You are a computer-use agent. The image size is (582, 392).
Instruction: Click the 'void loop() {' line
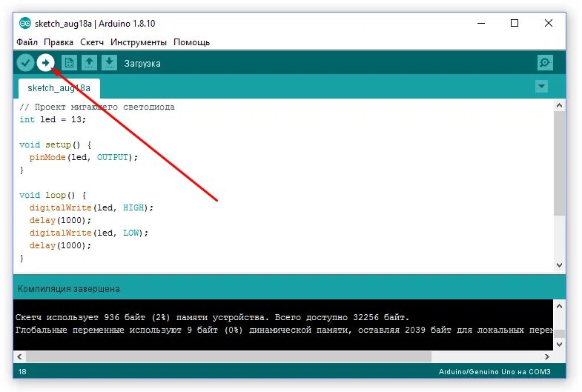point(53,195)
